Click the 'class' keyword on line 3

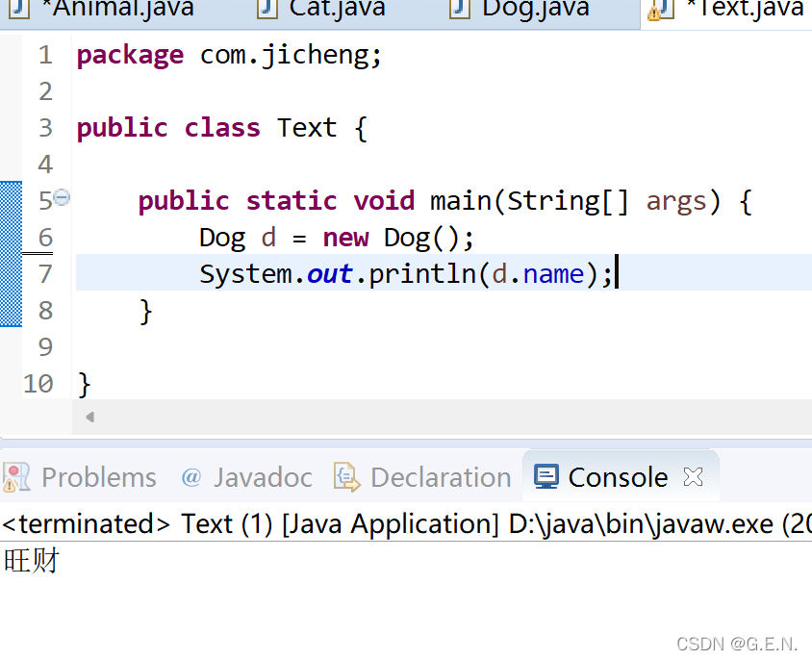tap(222, 127)
